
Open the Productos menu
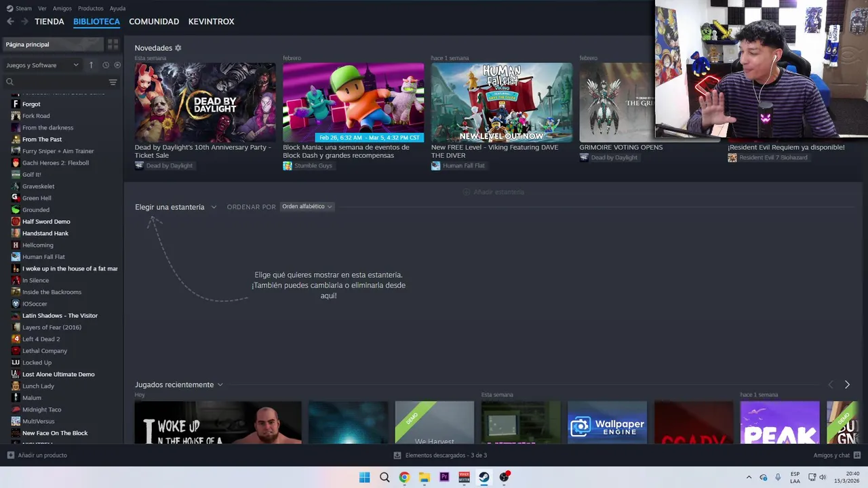pyautogui.click(x=91, y=8)
